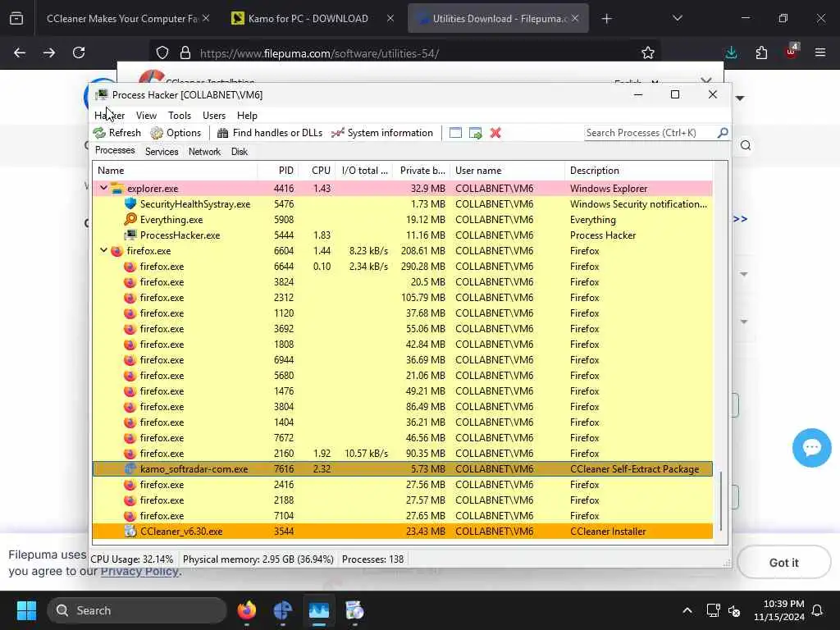Click the SecurityHealthSystray.exe shield icon

130,204
